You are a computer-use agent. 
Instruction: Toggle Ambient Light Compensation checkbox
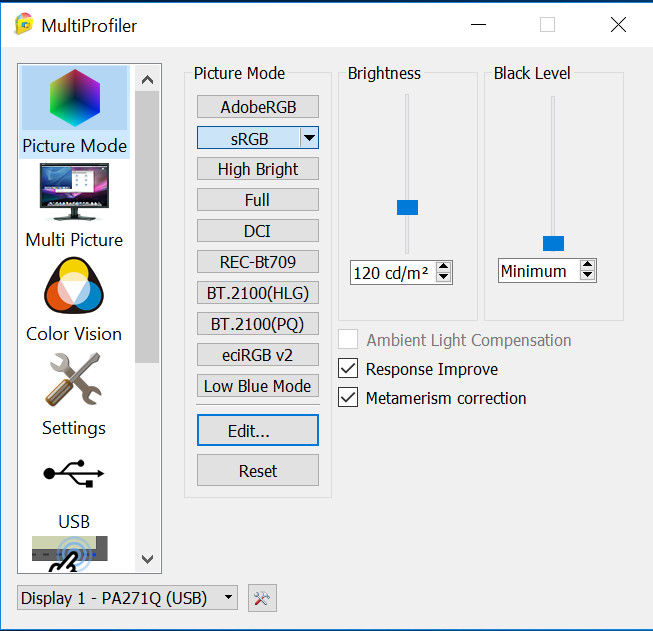click(348, 339)
